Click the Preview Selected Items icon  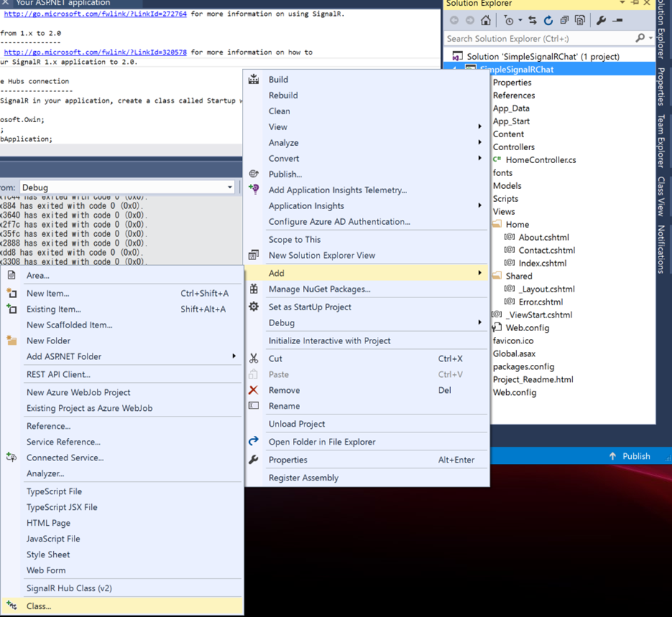coord(617,20)
